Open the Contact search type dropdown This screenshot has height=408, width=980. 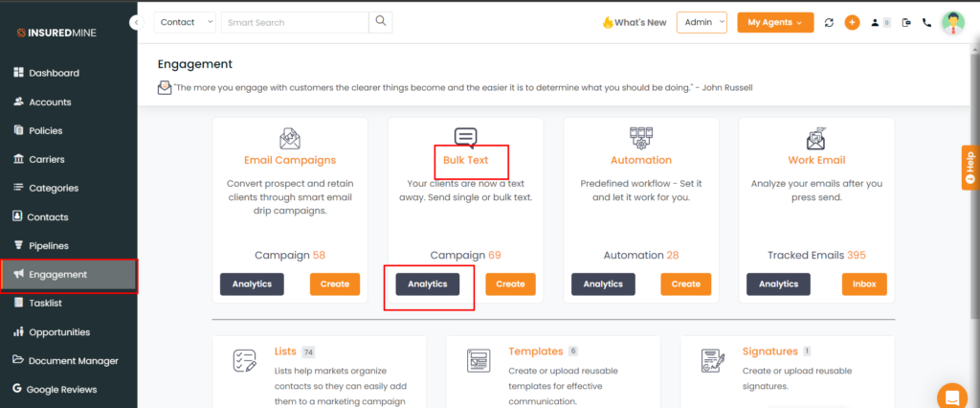[185, 22]
